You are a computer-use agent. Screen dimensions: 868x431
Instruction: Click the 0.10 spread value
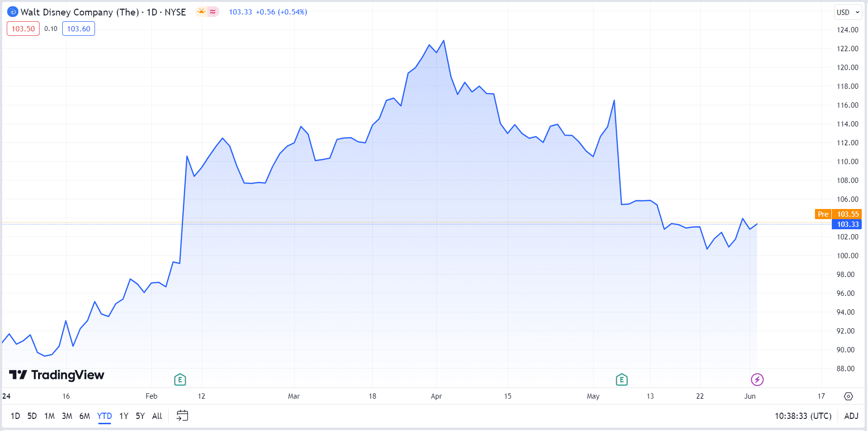point(51,28)
